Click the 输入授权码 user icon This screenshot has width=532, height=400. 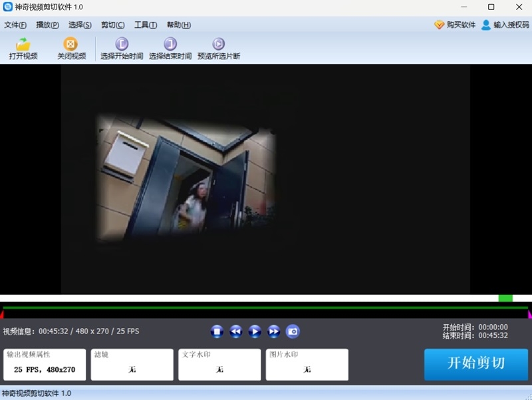pos(486,25)
